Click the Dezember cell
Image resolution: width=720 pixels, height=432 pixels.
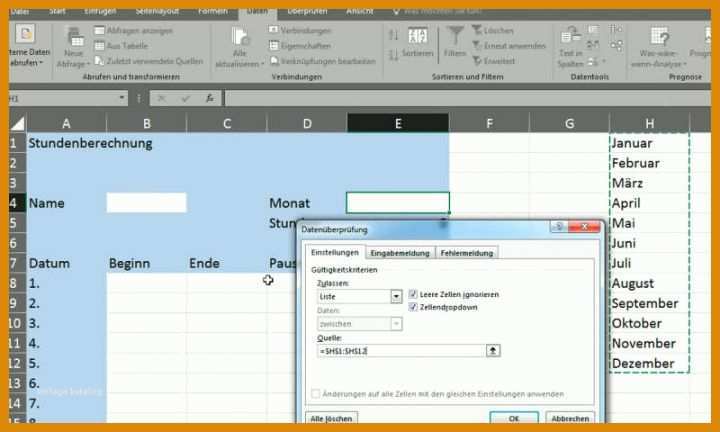click(x=649, y=363)
